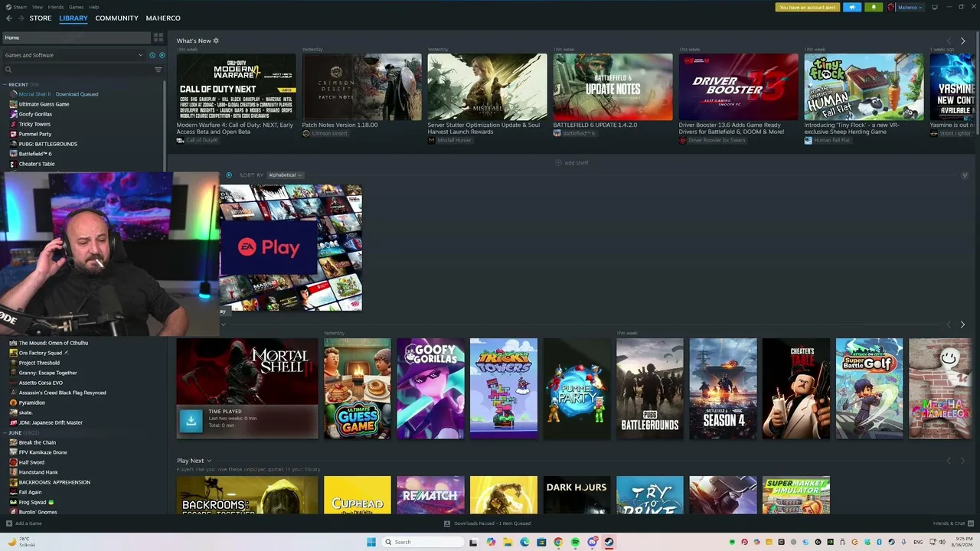The image size is (980, 551).
Task: Open the Games and Software dropdown
Action: [x=73, y=55]
